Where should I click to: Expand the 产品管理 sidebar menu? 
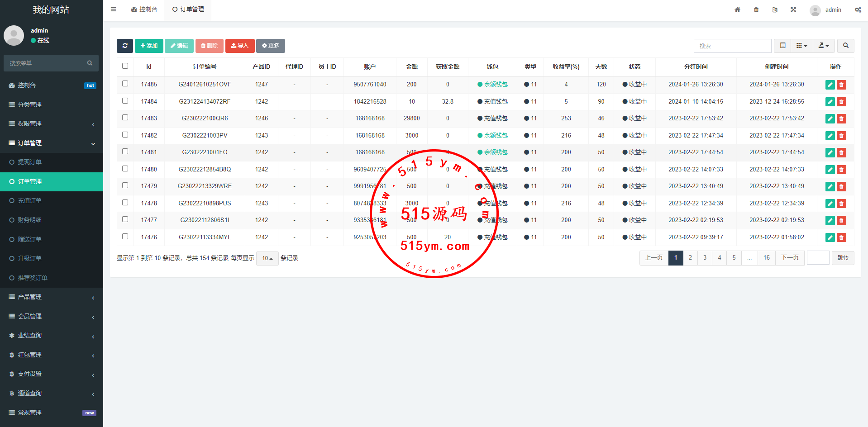(52, 297)
